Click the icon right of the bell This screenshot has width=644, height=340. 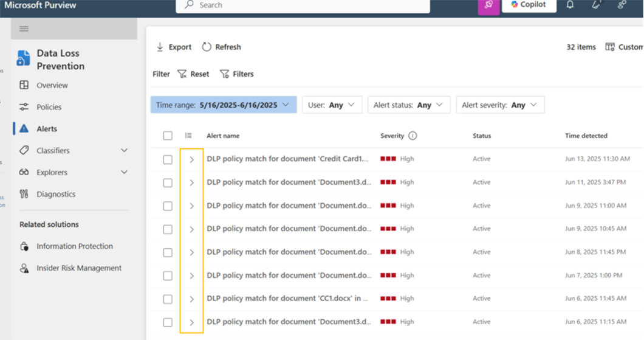pos(596,4)
